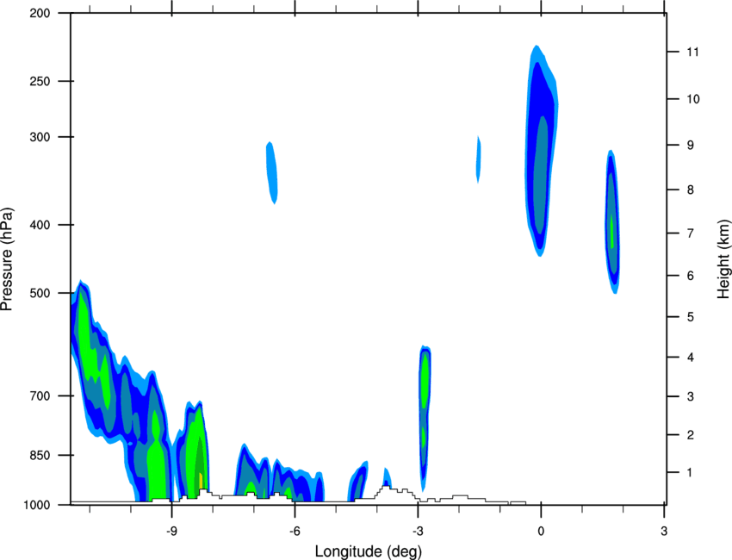Select the 700 pressure tick label
The width and height of the screenshot is (732, 560).
click(40, 396)
